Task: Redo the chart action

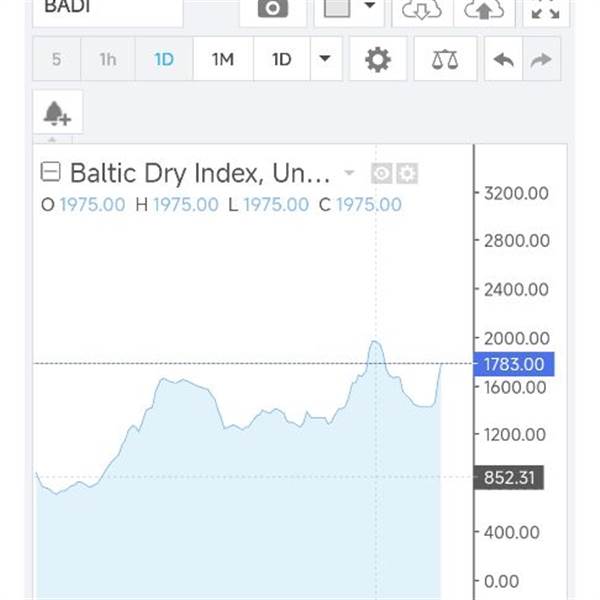Action: pyautogui.click(x=541, y=60)
